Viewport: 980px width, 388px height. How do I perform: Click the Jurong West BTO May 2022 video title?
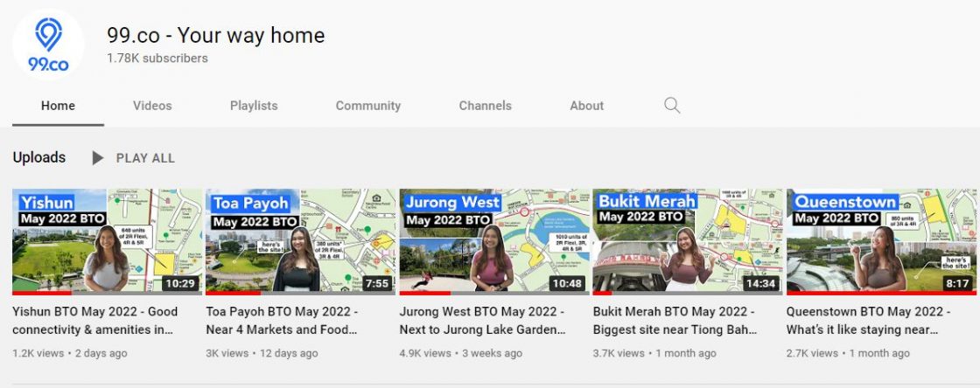pos(482,320)
